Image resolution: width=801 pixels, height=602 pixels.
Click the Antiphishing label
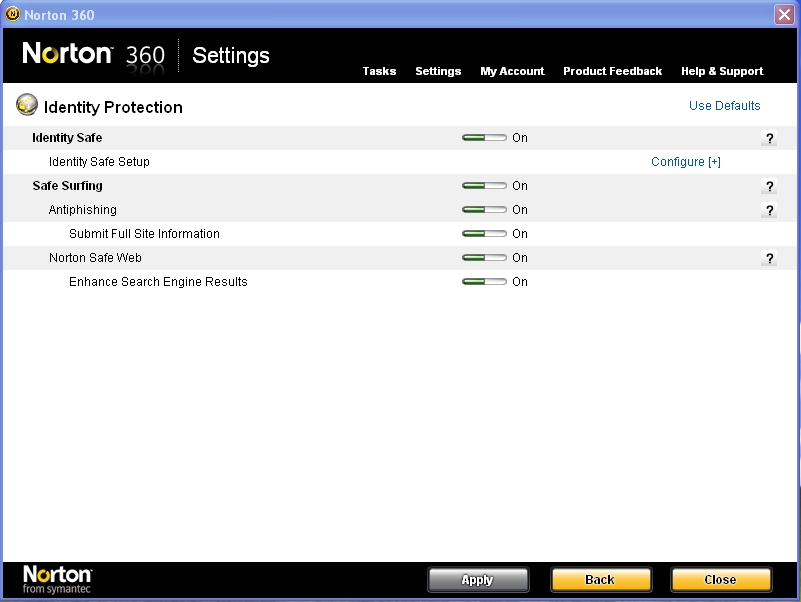[x=83, y=210]
